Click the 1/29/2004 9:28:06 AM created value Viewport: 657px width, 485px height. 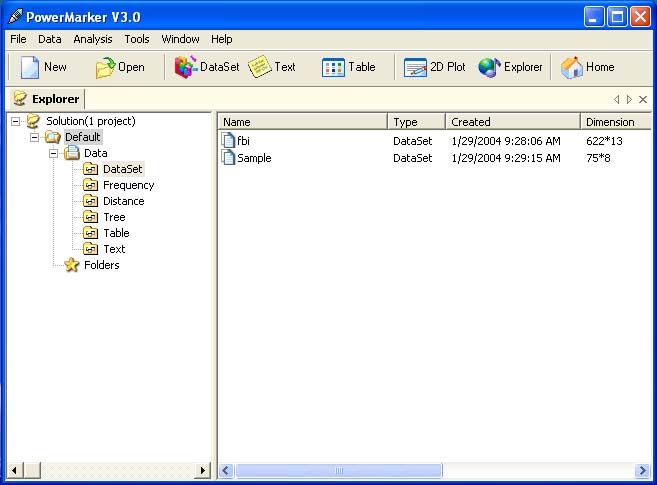[506, 141]
